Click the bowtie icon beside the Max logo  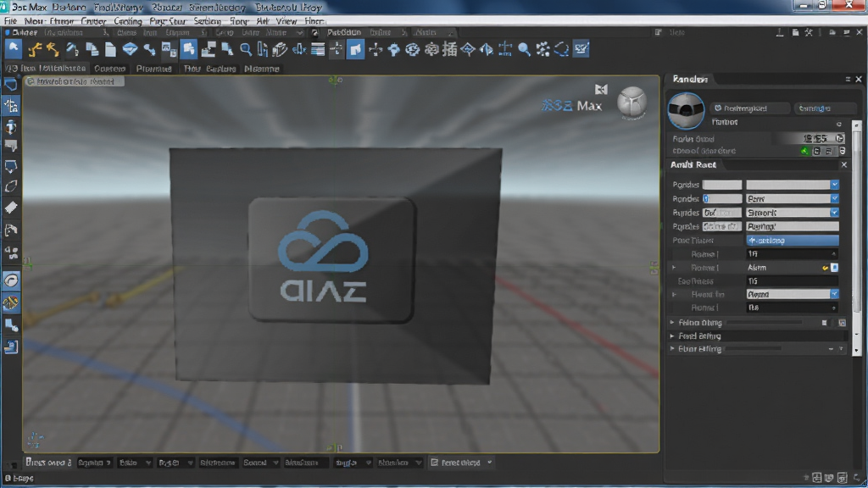point(601,89)
